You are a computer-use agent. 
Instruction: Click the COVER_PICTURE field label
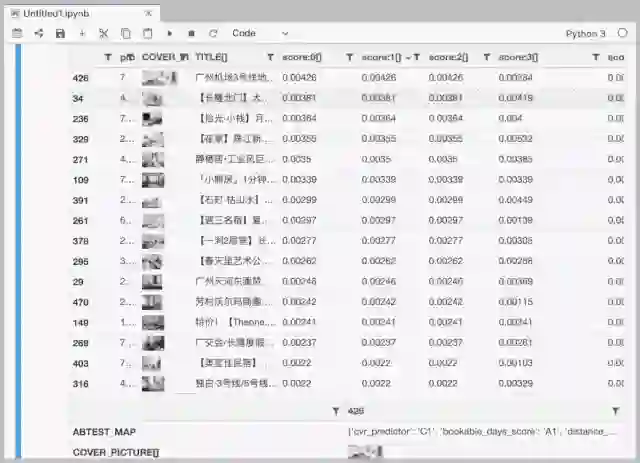(x=116, y=452)
